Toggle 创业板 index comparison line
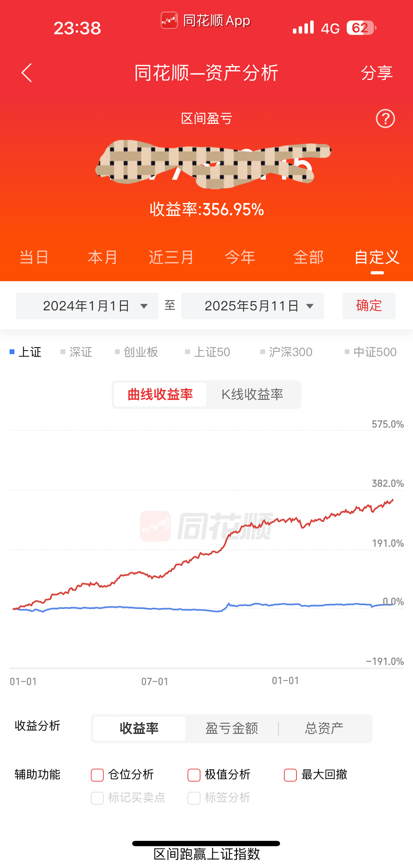The image size is (413, 868). click(136, 352)
